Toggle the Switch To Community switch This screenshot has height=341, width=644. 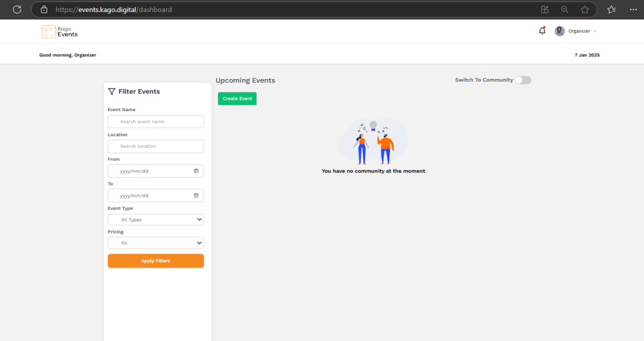(x=523, y=80)
